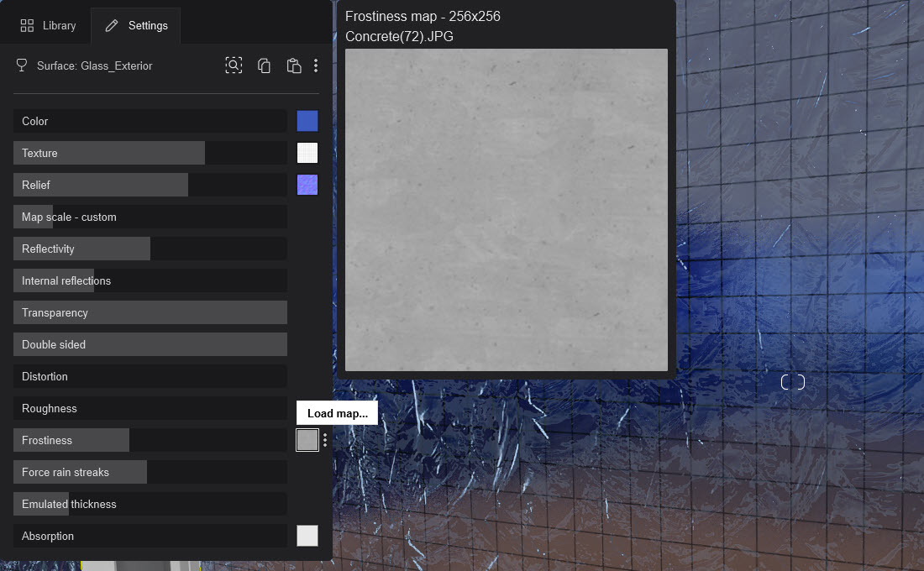
Task: Open the white Absorption color swatch
Action: (x=307, y=536)
